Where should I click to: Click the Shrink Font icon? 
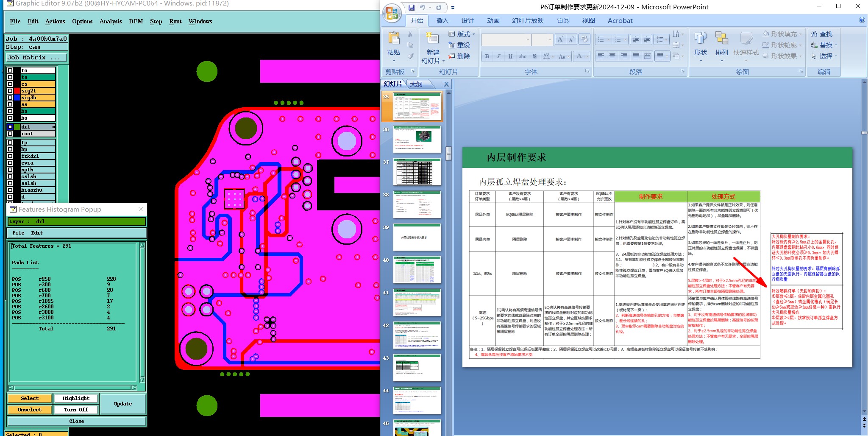coord(571,39)
